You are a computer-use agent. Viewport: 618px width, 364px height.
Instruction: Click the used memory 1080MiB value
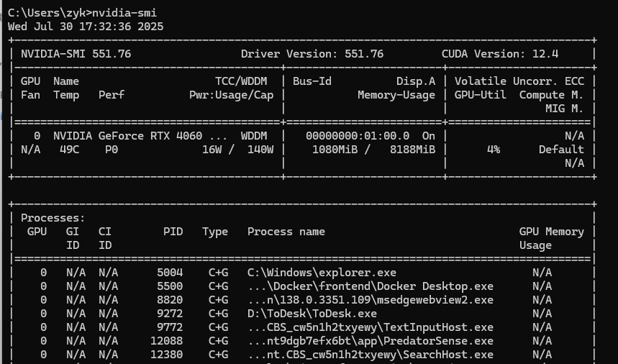click(x=335, y=150)
